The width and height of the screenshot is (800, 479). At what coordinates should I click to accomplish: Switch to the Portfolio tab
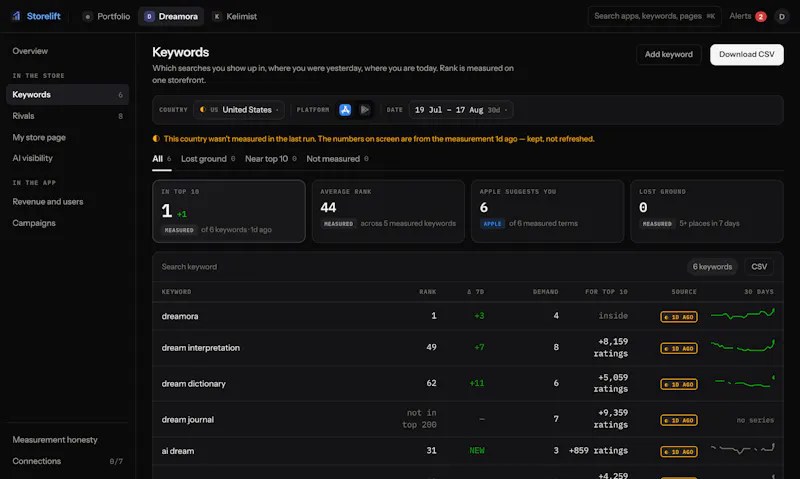coord(107,16)
